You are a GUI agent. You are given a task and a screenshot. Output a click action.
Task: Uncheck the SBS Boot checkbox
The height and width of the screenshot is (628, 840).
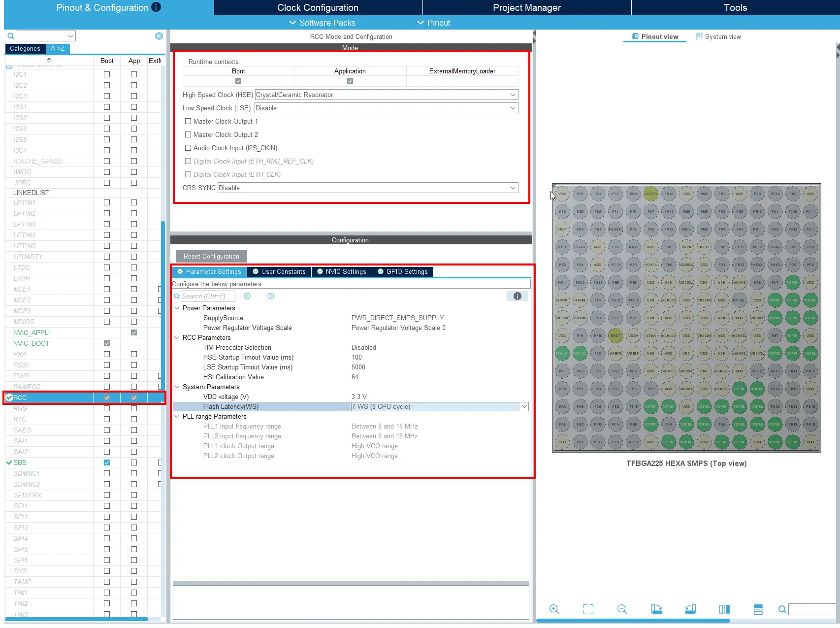click(107, 463)
